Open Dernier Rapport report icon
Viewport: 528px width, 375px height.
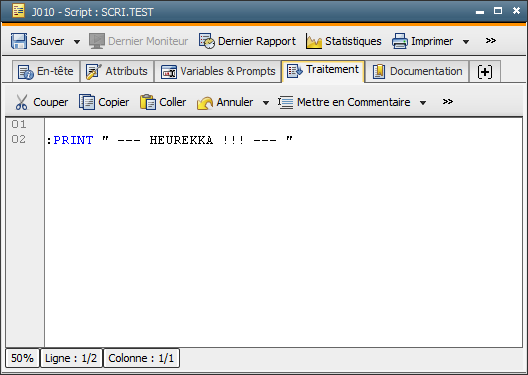point(207,41)
